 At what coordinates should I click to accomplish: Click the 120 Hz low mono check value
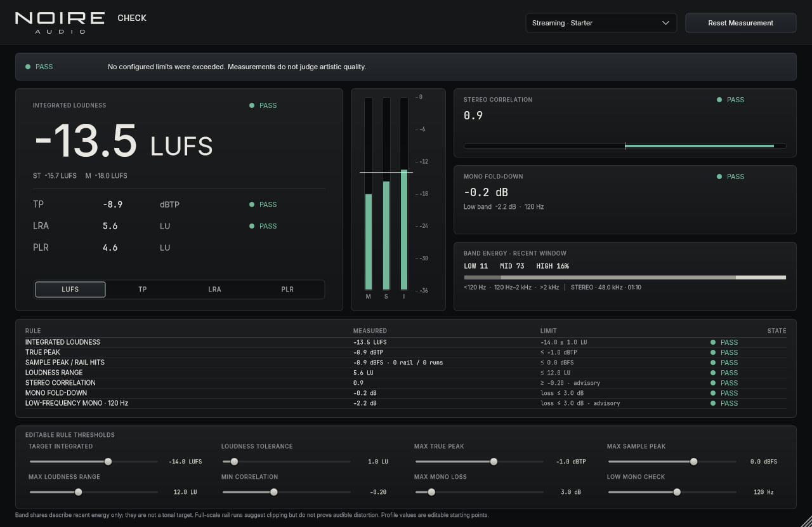[764, 492]
